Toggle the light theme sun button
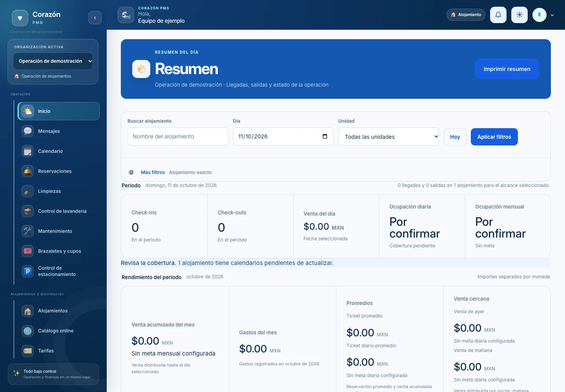This screenshot has width=565, height=392. coord(519,15)
